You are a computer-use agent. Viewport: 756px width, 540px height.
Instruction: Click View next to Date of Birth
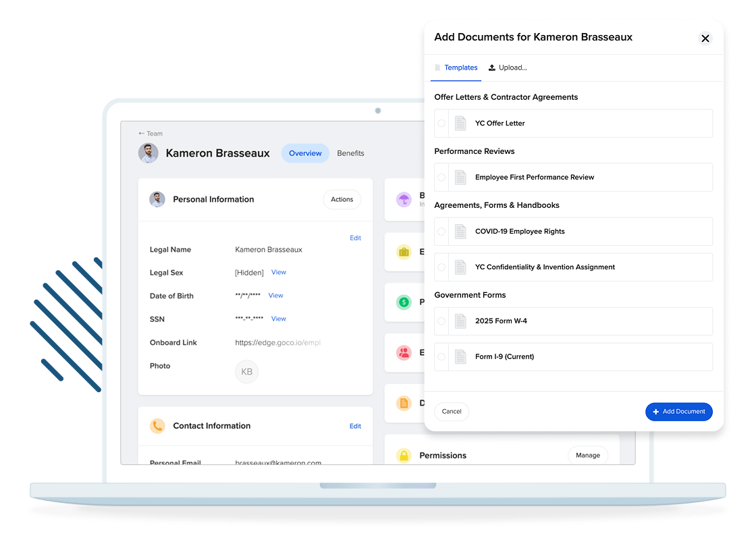[x=275, y=296]
